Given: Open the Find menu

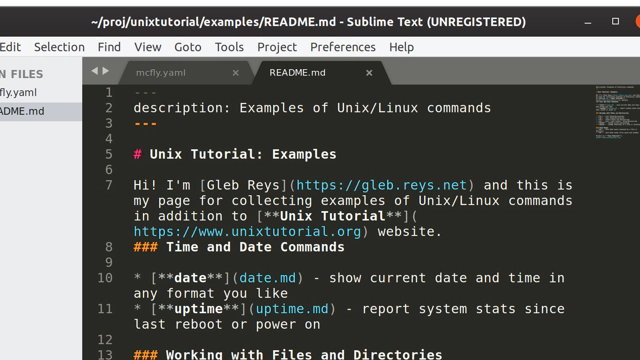Looking at the screenshot, I should [x=109, y=47].
